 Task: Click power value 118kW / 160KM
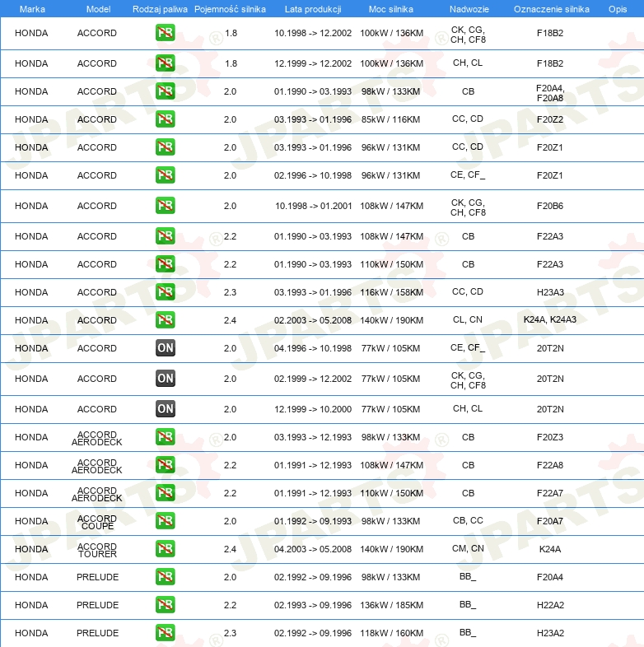[391, 633]
